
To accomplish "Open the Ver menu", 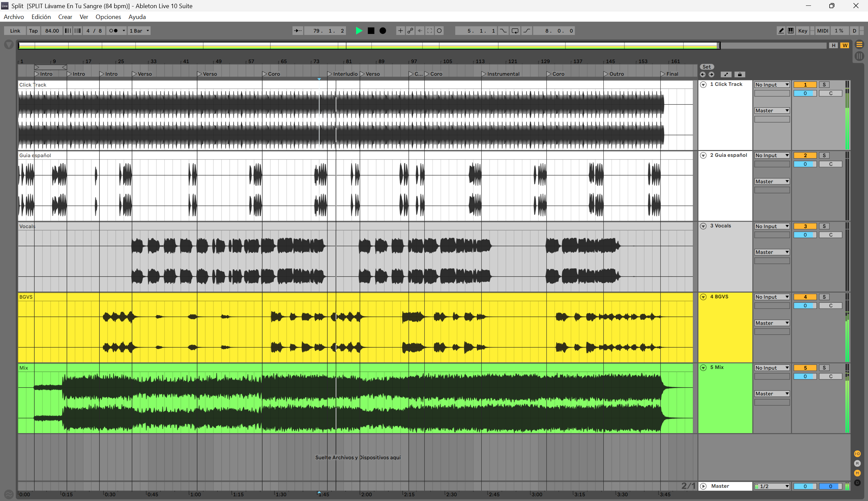I will tap(83, 17).
